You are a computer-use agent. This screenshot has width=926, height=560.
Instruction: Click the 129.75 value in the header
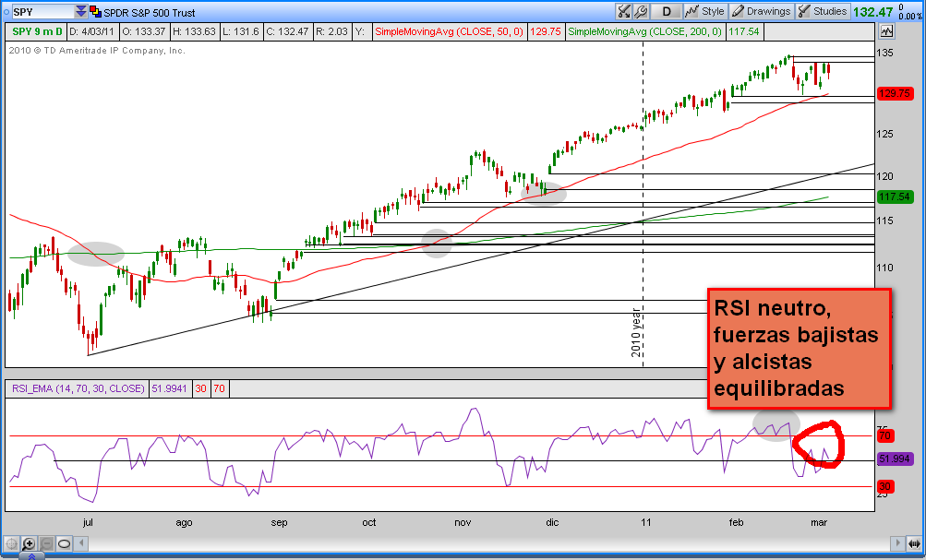(545, 31)
